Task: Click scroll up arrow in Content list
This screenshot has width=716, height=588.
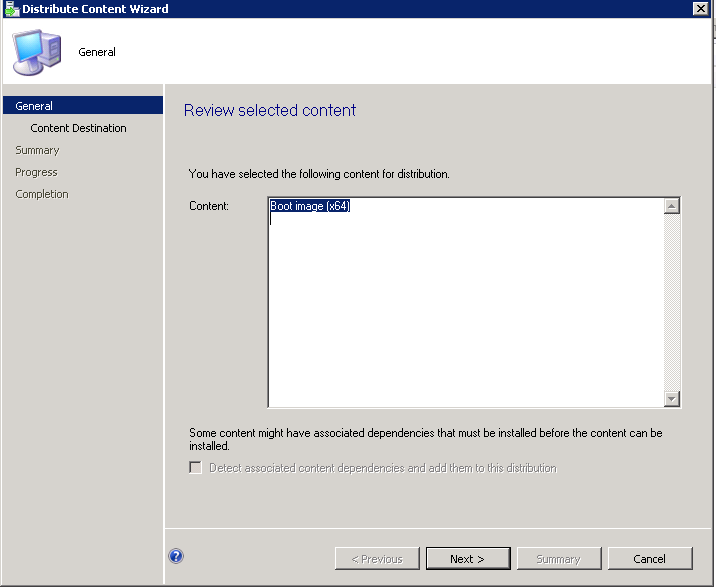Action: point(671,206)
